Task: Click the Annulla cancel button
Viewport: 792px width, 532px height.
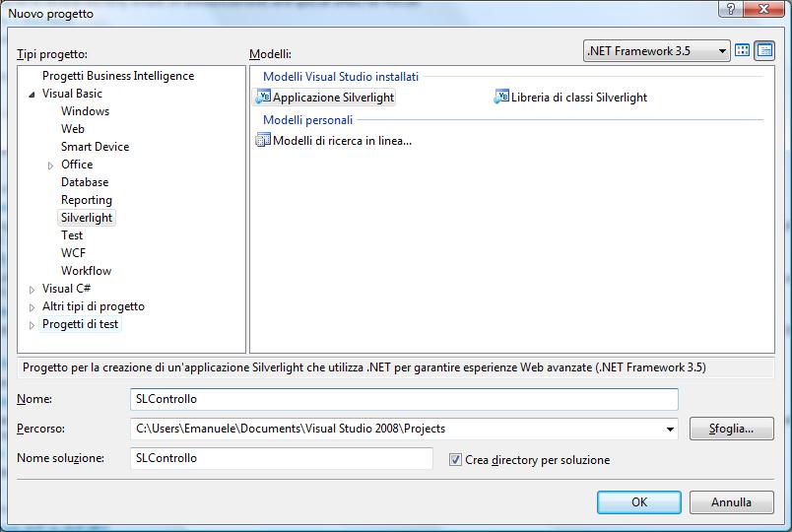Action: 731,502
